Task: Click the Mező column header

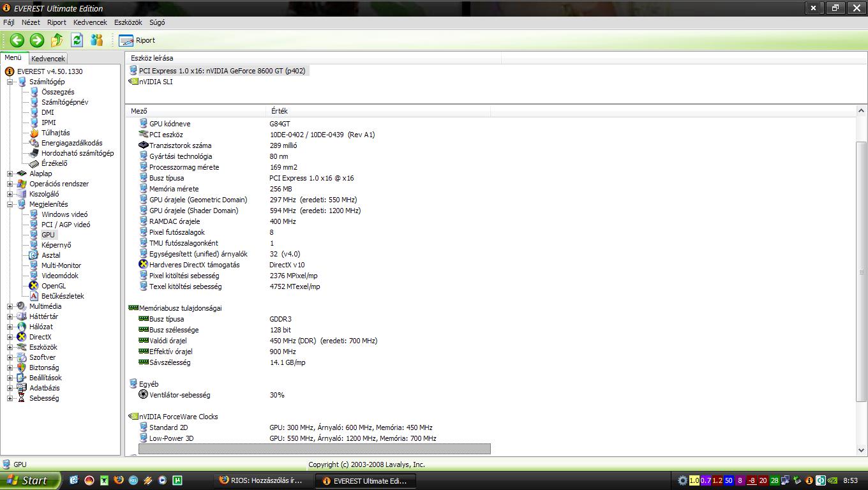Action: point(195,111)
